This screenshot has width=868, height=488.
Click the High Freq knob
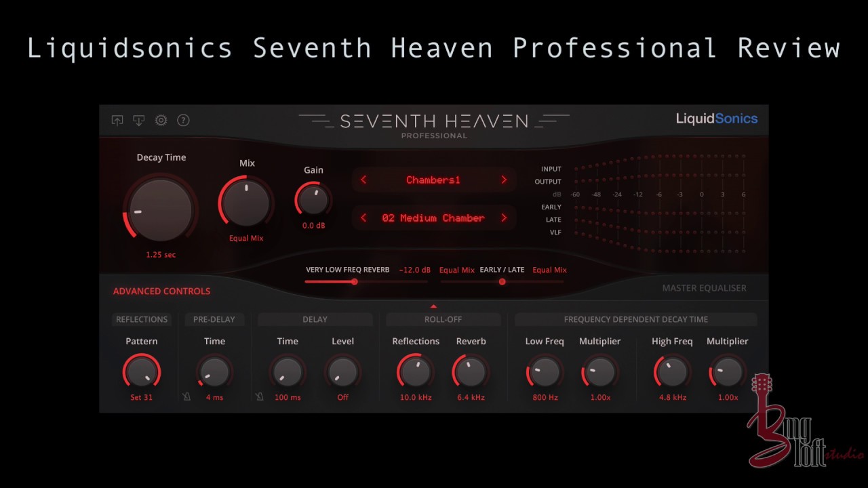(x=672, y=372)
